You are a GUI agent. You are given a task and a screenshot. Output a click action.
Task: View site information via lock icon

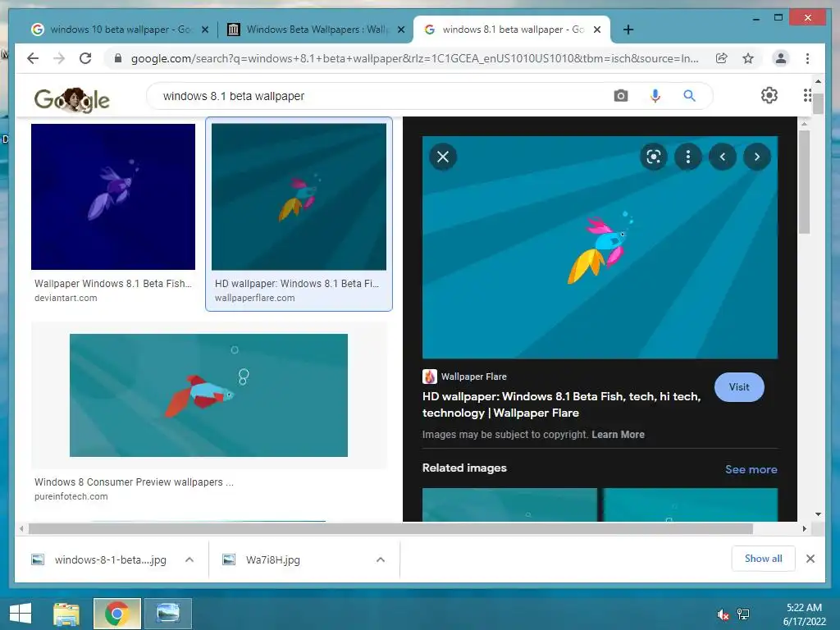point(118,58)
